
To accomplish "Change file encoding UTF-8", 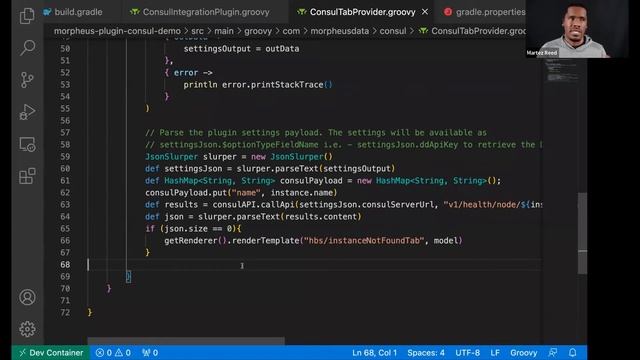I will pyautogui.click(x=467, y=353).
